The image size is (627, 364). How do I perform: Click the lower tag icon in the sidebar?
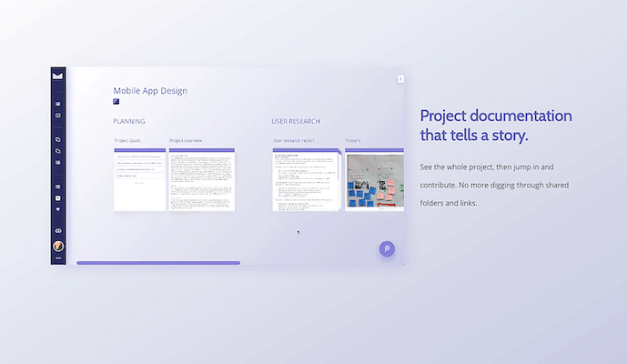[x=58, y=151]
